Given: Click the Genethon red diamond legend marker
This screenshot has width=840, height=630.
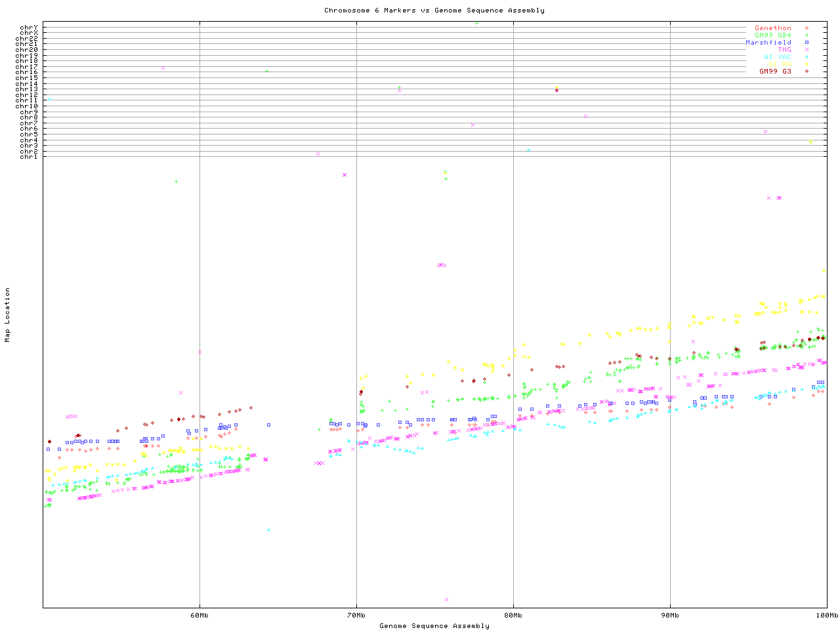Looking at the screenshot, I should [x=807, y=28].
